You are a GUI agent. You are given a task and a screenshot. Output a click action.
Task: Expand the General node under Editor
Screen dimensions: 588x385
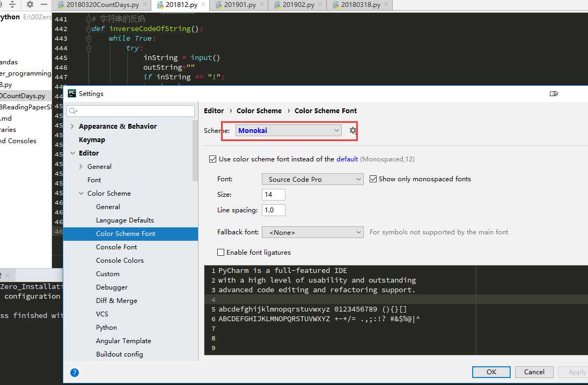click(81, 166)
